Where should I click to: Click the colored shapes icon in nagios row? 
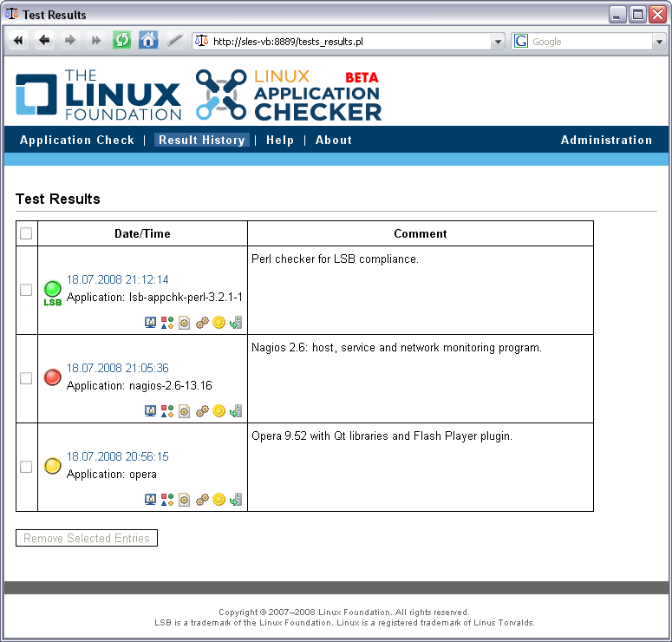[x=167, y=411]
